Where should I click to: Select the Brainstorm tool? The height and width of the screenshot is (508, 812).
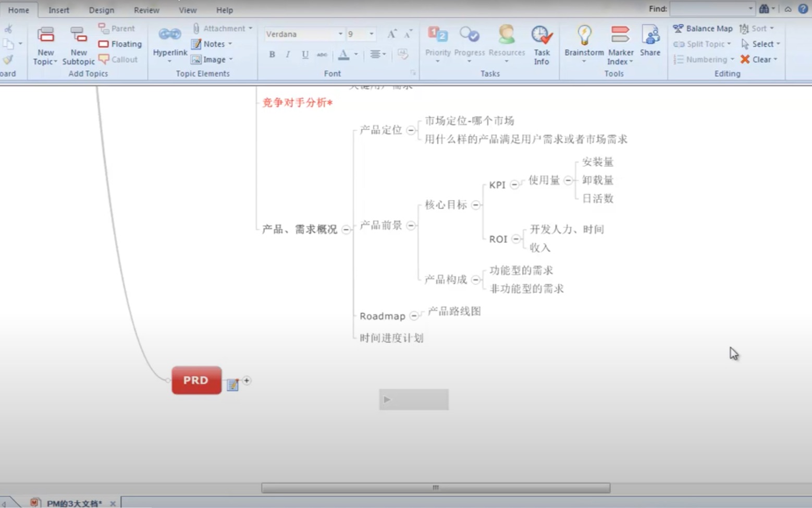[584, 42]
